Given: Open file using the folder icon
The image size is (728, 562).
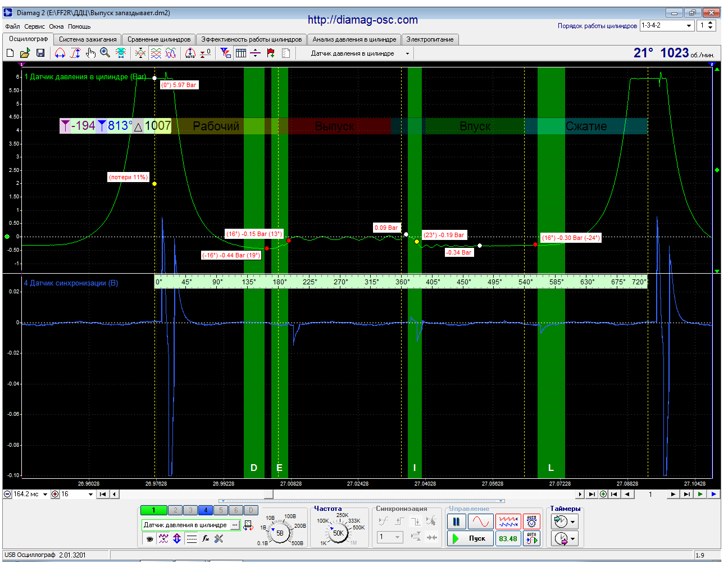Looking at the screenshot, I should (x=25, y=53).
